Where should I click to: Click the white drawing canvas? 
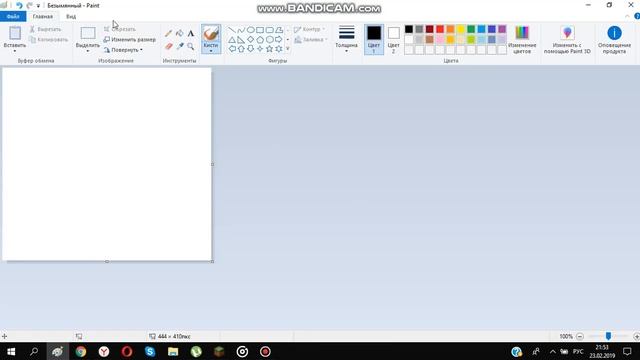pyautogui.click(x=107, y=164)
